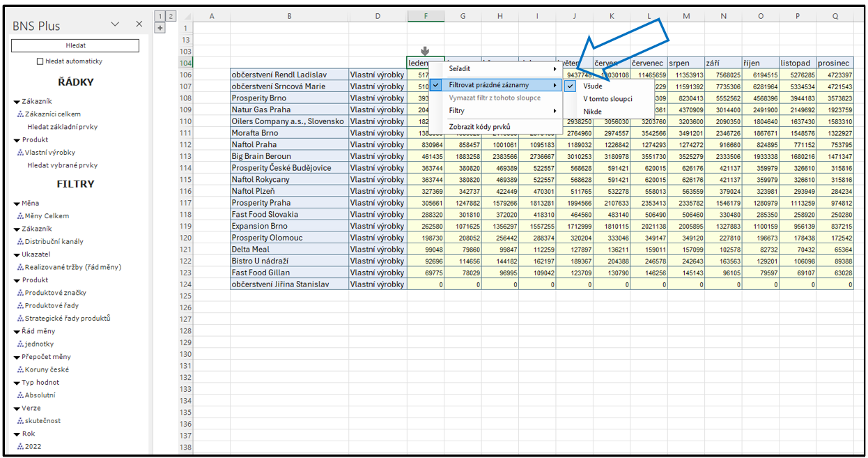Collapse Produkt under ŘÁDKY

tap(17, 140)
